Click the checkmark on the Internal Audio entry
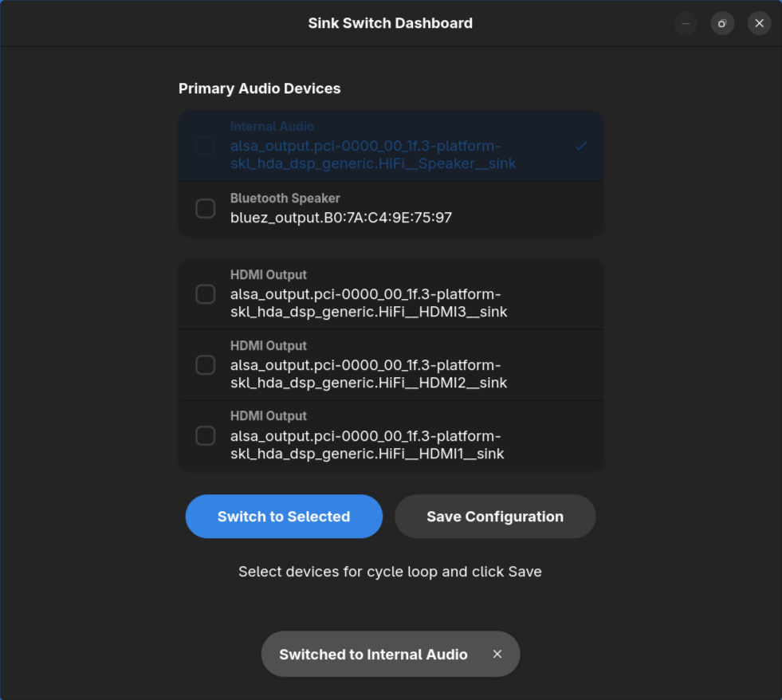 click(x=580, y=146)
